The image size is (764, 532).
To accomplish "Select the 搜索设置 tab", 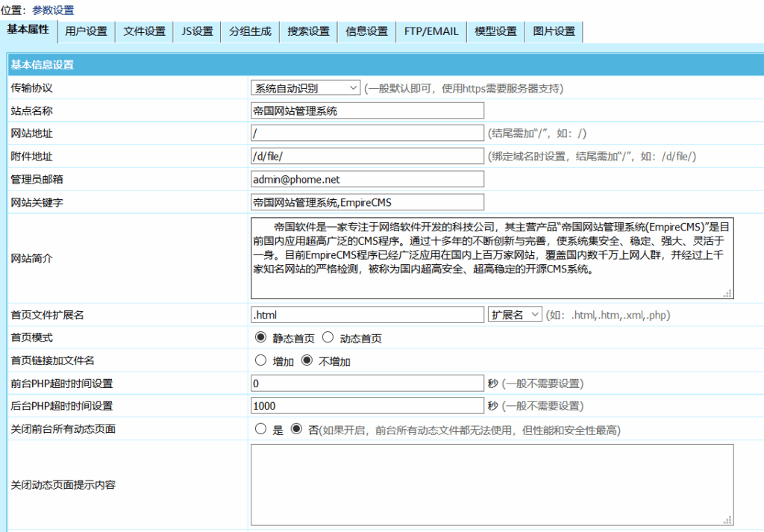I will 308,31.
